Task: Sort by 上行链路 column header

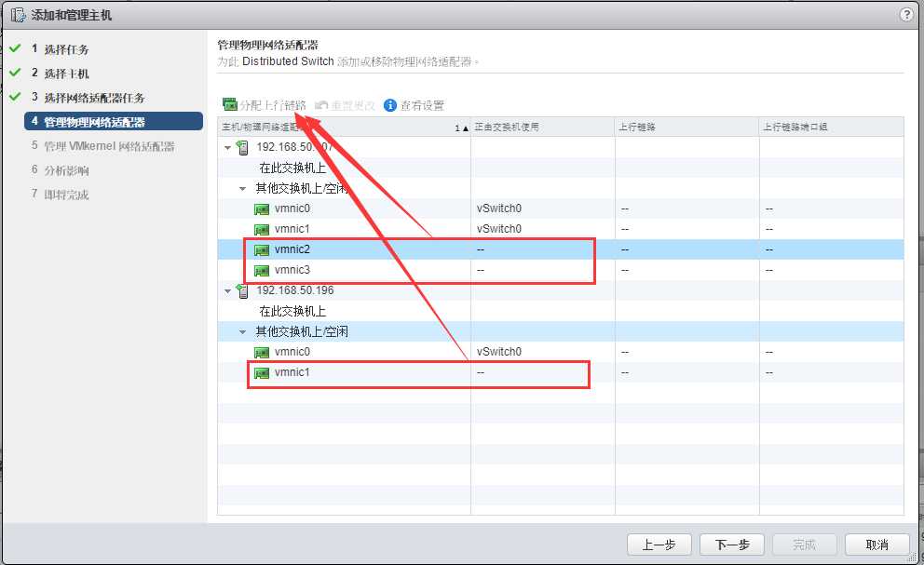Action: (687, 127)
